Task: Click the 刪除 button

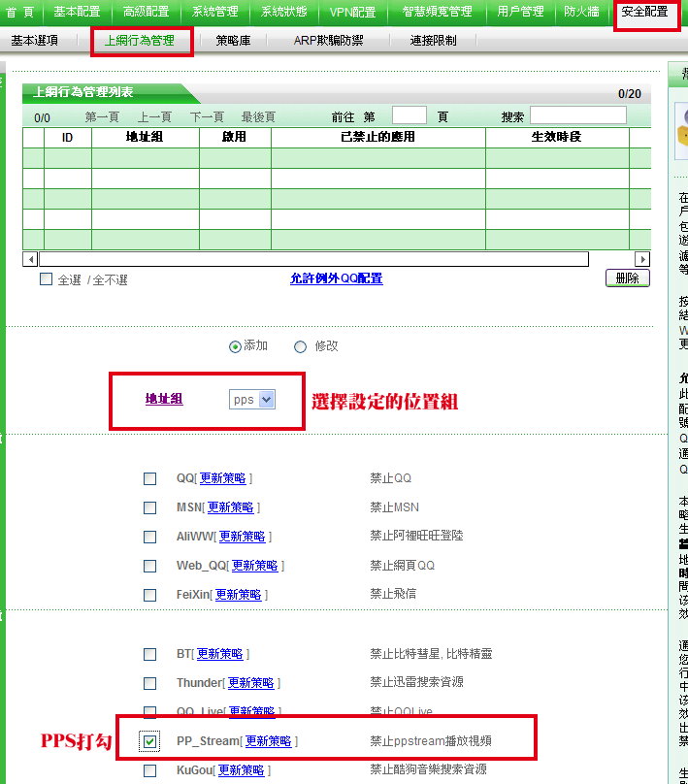Action: pyautogui.click(x=627, y=278)
